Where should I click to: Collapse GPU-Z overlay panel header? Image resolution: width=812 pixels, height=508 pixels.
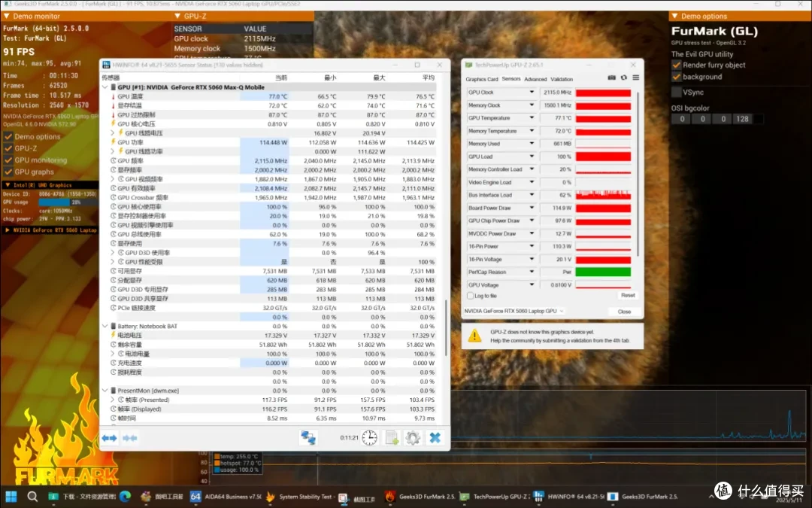tap(244, 16)
